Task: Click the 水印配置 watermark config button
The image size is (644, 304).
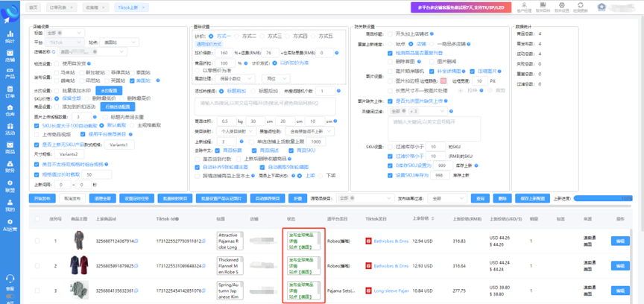Action: point(109,90)
